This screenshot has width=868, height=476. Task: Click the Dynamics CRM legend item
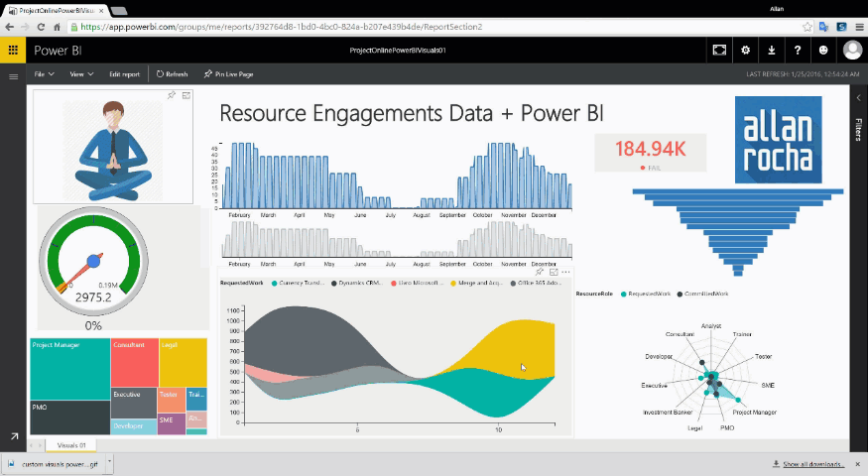[x=357, y=283]
